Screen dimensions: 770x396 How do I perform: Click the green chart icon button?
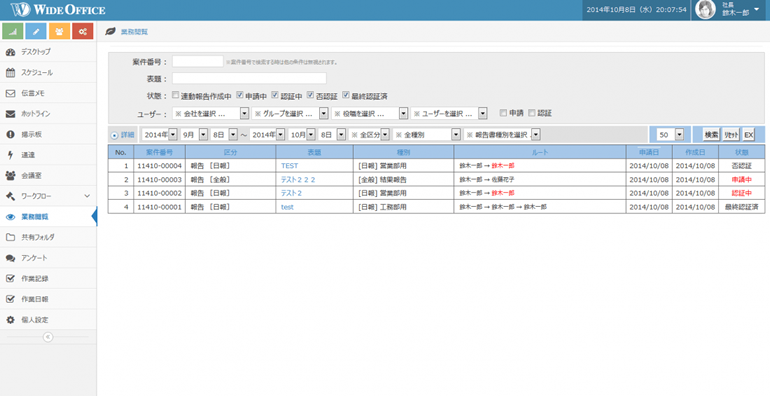[13, 31]
